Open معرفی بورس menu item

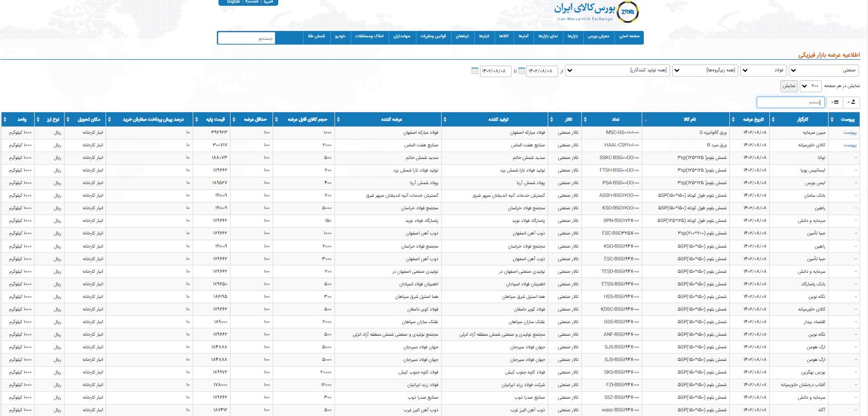coord(598,37)
